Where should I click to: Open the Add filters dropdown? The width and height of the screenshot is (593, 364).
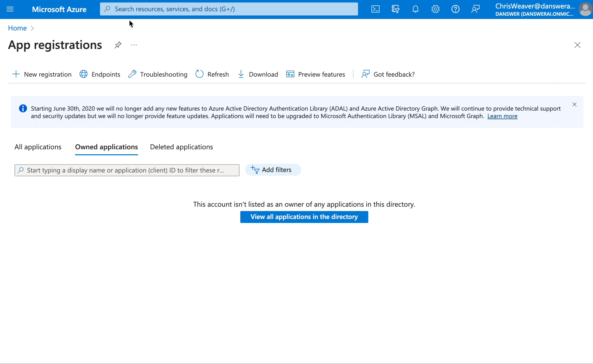tap(273, 170)
